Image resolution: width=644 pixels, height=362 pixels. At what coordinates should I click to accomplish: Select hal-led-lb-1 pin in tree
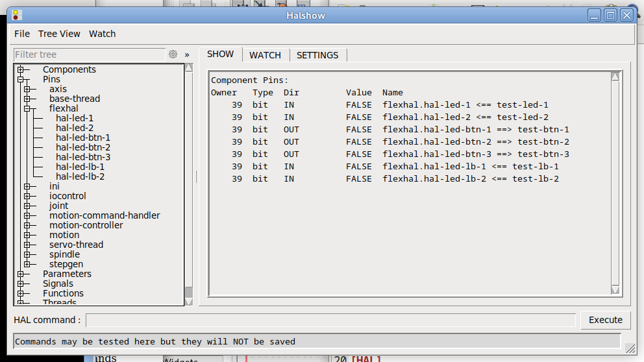tap(80, 167)
